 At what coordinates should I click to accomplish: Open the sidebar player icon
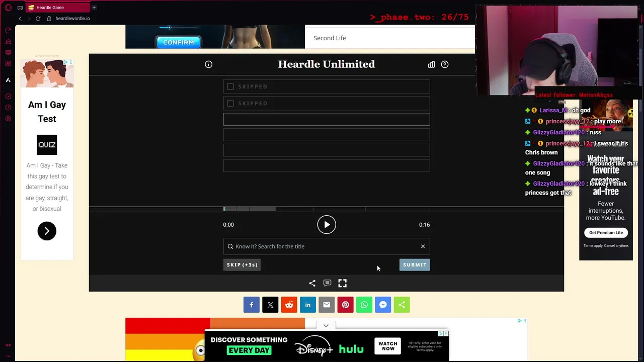(8, 97)
